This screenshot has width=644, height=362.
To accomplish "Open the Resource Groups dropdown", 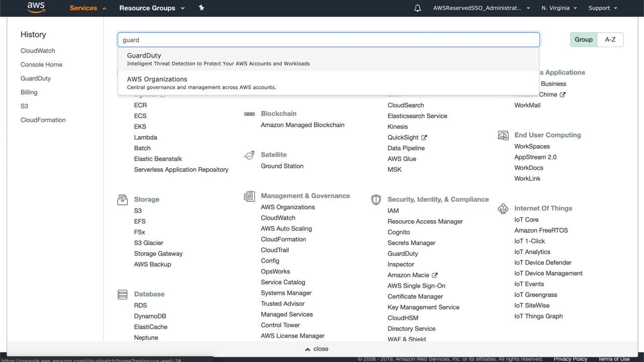I will tap(152, 8).
